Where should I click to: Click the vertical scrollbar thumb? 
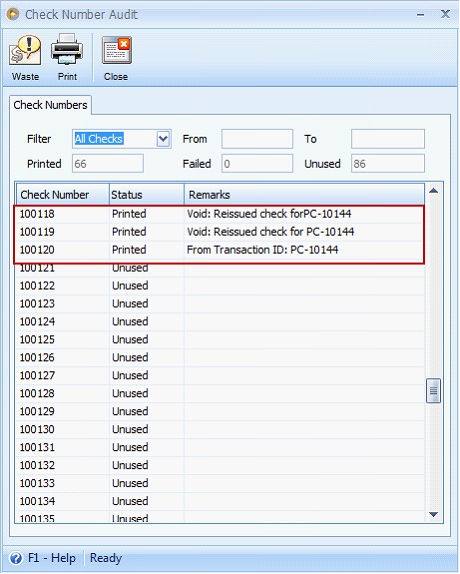click(434, 391)
